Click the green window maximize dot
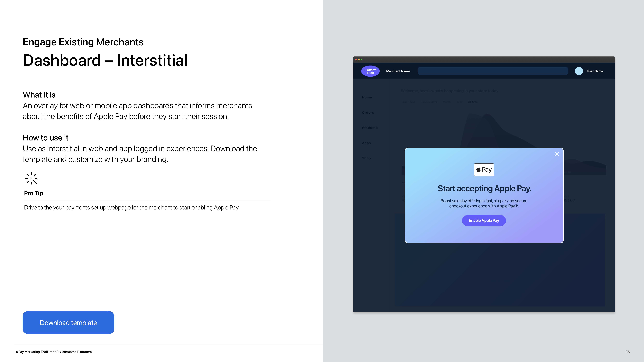 [x=361, y=59]
